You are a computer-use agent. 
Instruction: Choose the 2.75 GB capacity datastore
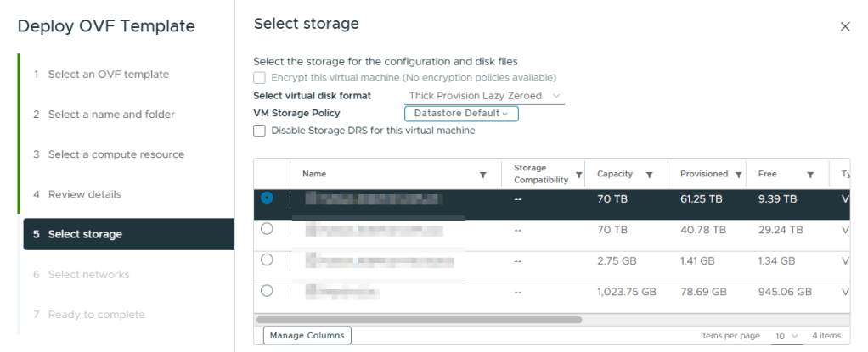267,260
